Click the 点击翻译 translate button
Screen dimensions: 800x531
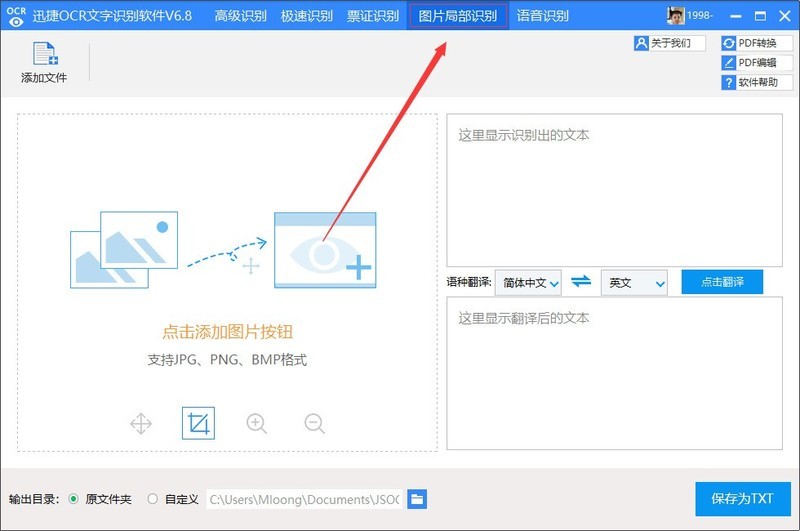(722, 282)
